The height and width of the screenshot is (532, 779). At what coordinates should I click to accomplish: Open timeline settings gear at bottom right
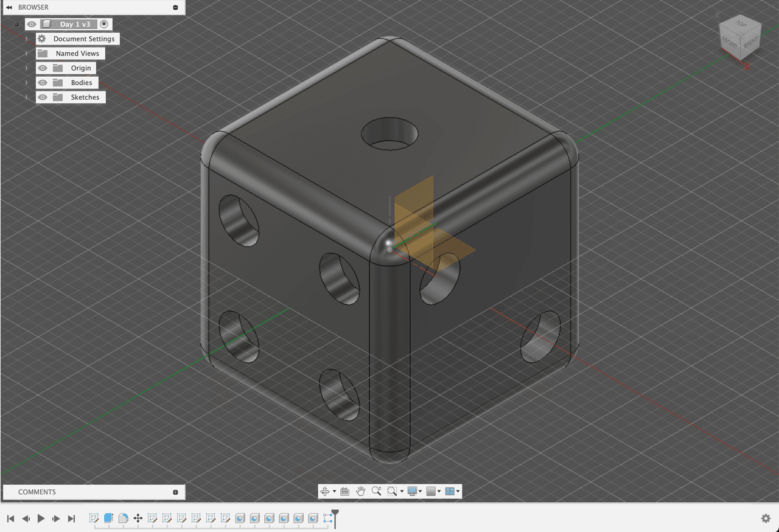coord(766,518)
